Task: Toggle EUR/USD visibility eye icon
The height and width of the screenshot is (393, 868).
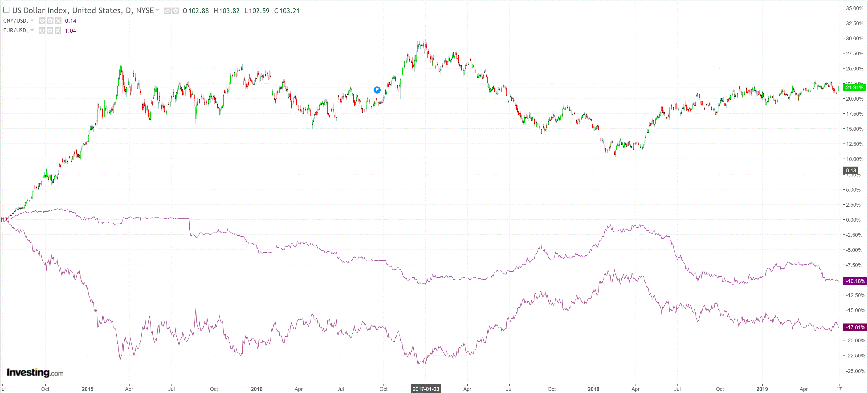Action: pos(42,31)
